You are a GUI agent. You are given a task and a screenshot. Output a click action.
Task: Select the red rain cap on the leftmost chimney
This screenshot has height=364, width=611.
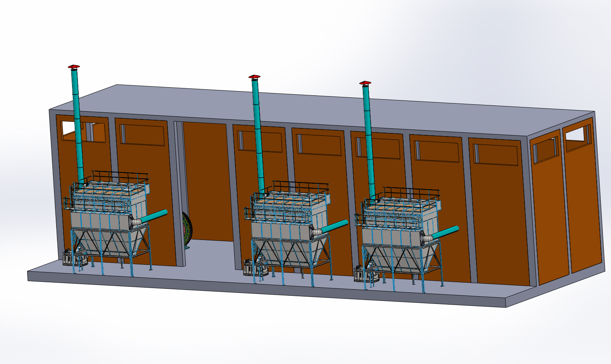pos(74,67)
